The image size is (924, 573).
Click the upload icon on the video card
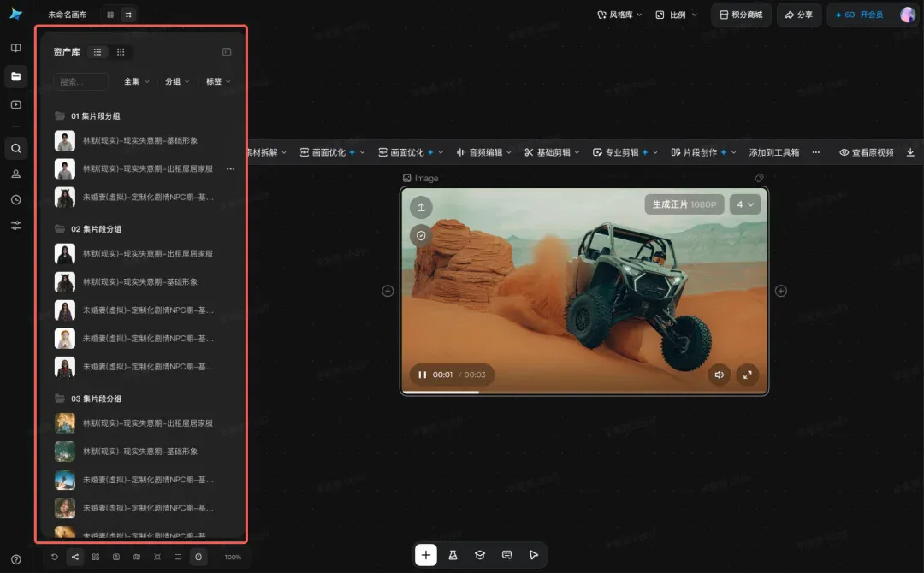point(421,207)
